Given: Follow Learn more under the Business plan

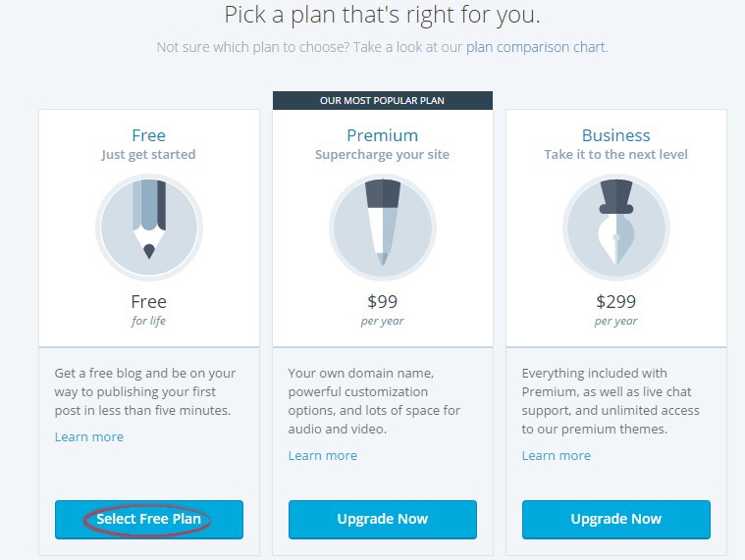Looking at the screenshot, I should click(x=557, y=455).
